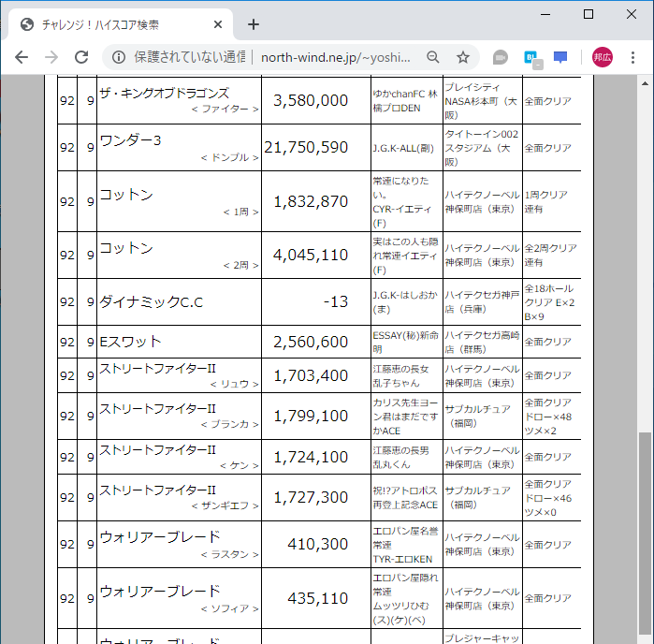Select < ドンプル > character label

pos(230,157)
